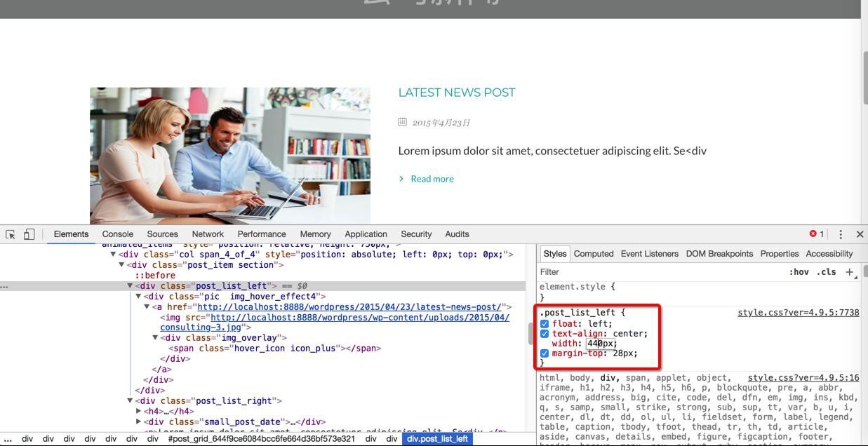Activate the inspect element picker icon
Image resolution: width=868 pixels, height=446 pixels.
(11, 234)
